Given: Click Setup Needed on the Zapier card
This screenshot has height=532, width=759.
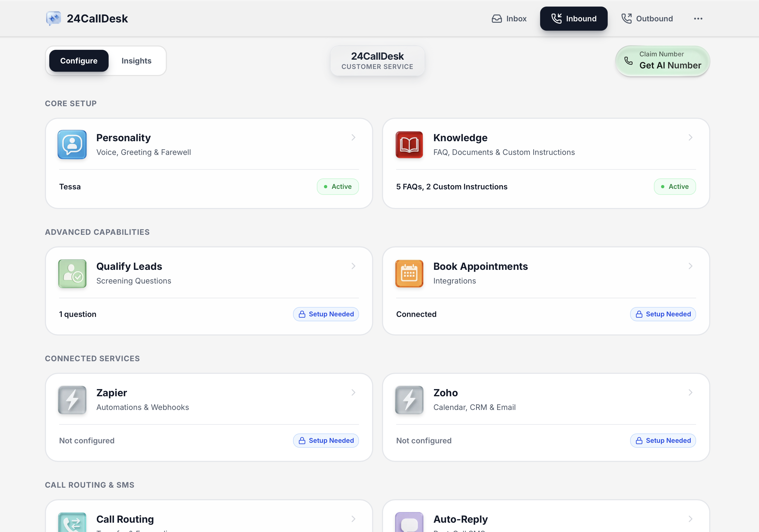Looking at the screenshot, I should 326,440.
